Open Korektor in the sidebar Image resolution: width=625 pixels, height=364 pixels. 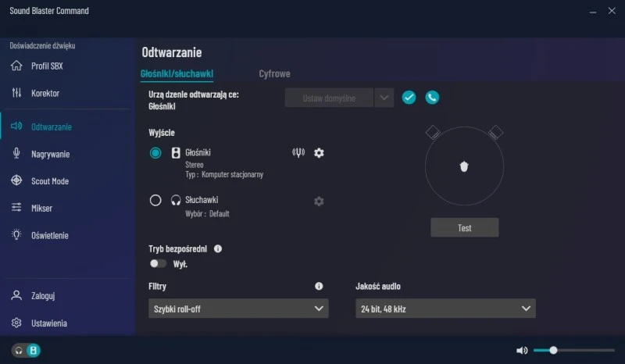[x=45, y=94]
